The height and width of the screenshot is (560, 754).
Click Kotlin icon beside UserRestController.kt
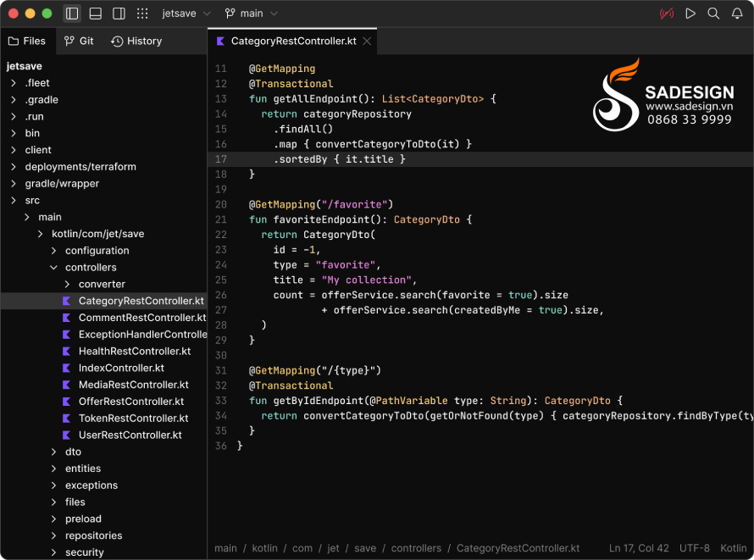click(67, 435)
